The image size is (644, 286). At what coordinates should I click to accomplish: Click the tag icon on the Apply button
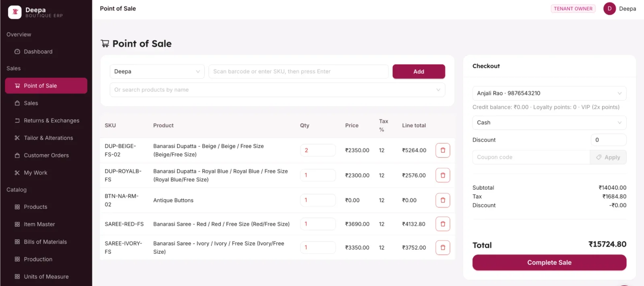point(599,157)
